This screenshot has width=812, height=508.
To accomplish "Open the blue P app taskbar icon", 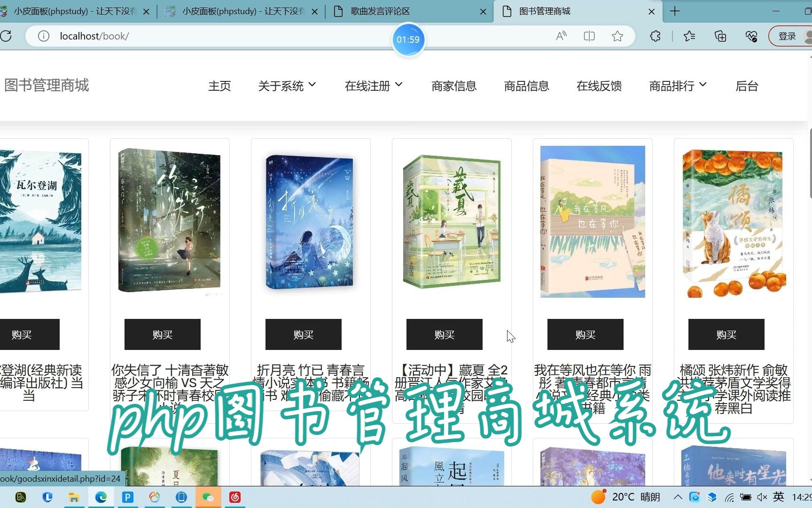I will [x=127, y=497].
